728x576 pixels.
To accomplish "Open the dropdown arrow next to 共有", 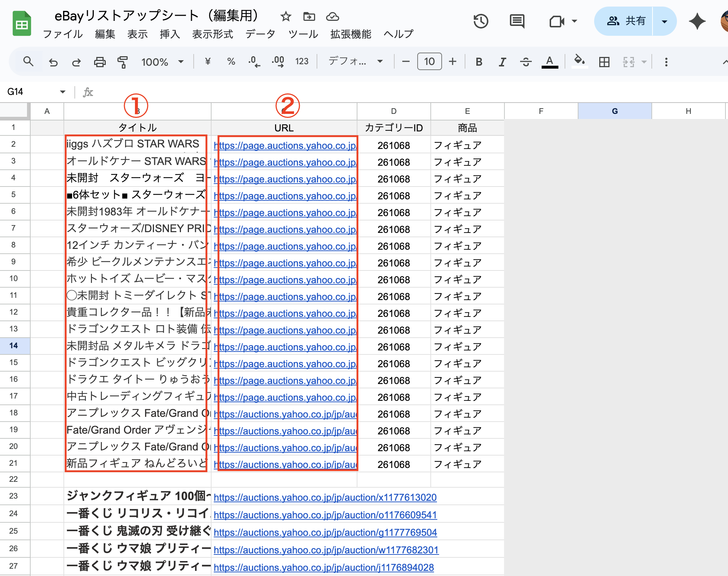I will point(664,21).
